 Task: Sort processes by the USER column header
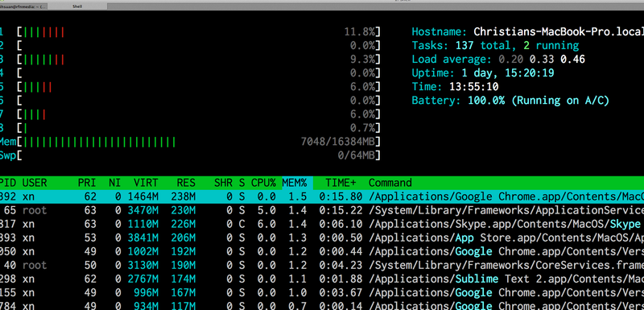click(x=35, y=183)
